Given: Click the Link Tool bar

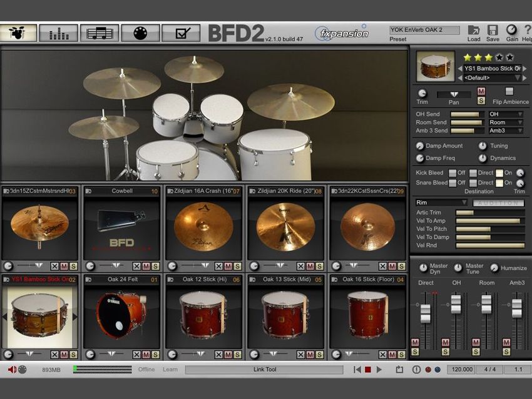Looking at the screenshot, I should pos(264,370).
